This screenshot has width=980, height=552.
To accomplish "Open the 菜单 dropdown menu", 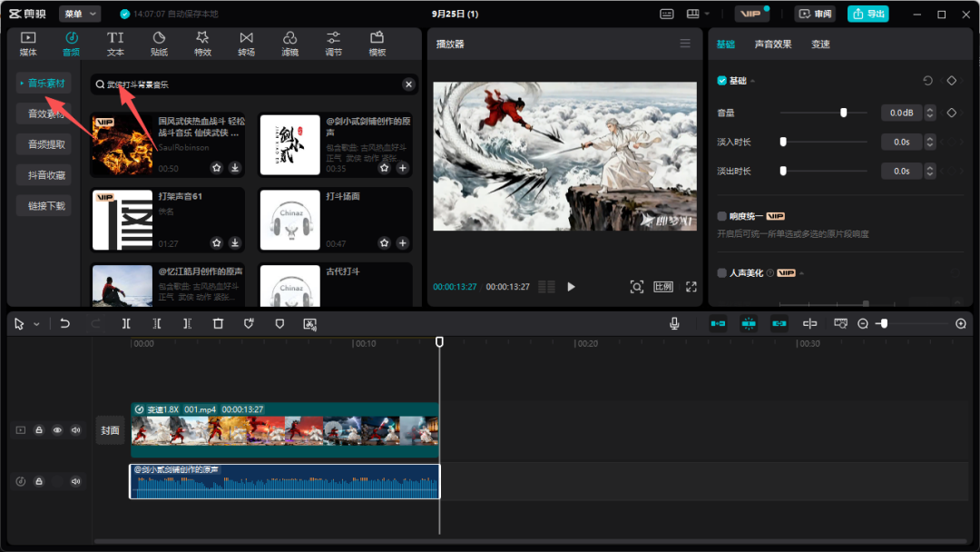I will (80, 14).
